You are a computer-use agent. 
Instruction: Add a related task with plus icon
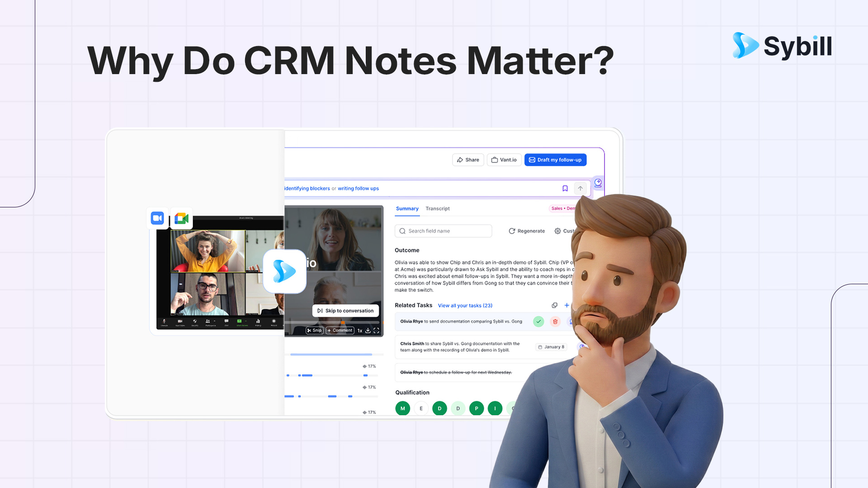pyautogui.click(x=567, y=305)
